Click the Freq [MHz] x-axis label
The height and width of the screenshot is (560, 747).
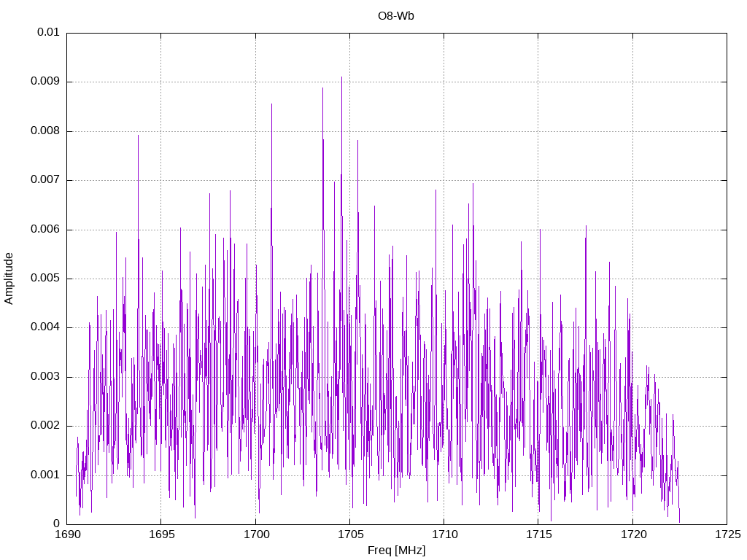click(x=396, y=551)
